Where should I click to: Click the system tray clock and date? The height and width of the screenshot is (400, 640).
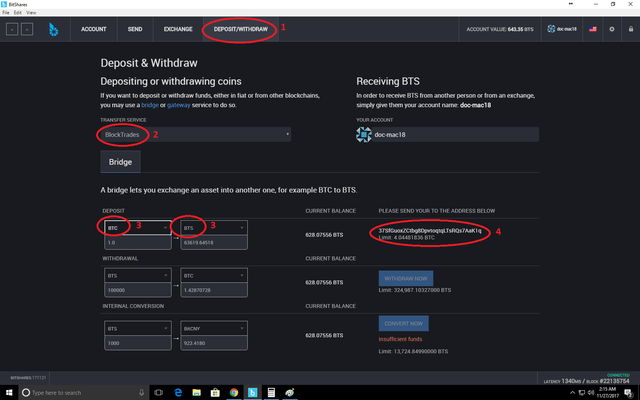click(x=607, y=393)
